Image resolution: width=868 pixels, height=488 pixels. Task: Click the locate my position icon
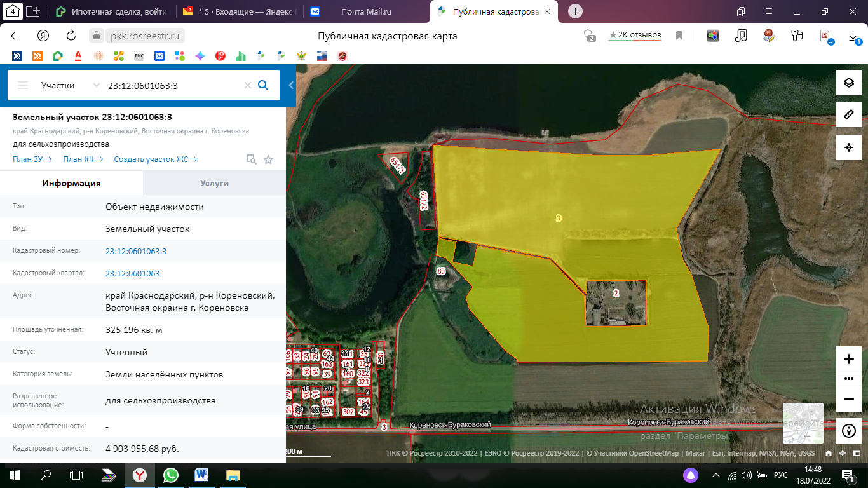pos(848,147)
